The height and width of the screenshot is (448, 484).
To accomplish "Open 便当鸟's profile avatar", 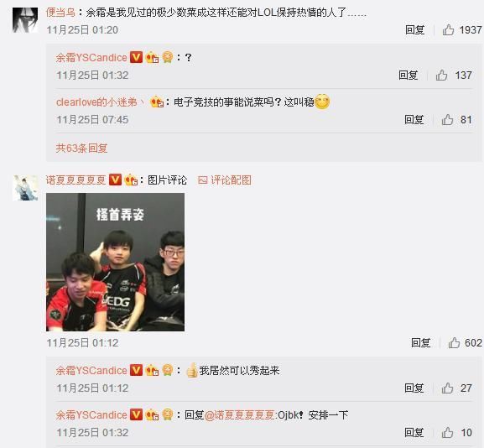I will 25,20.
